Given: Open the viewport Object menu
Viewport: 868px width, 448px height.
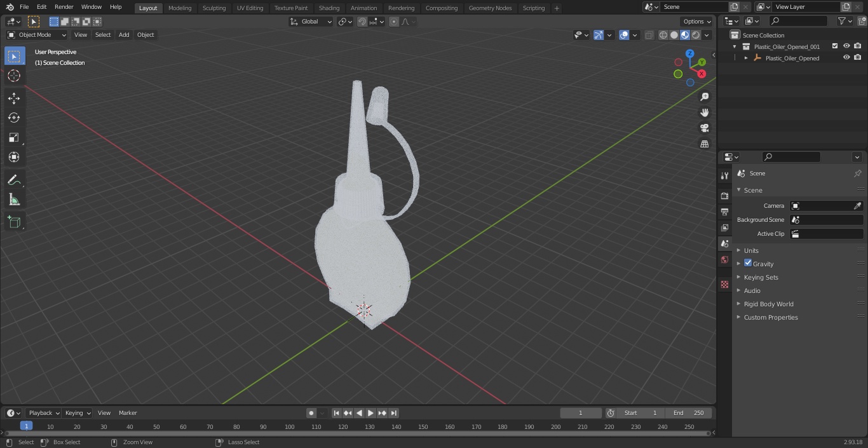Looking at the screenshot, I should pyautogui.click(x=146, y=35).
